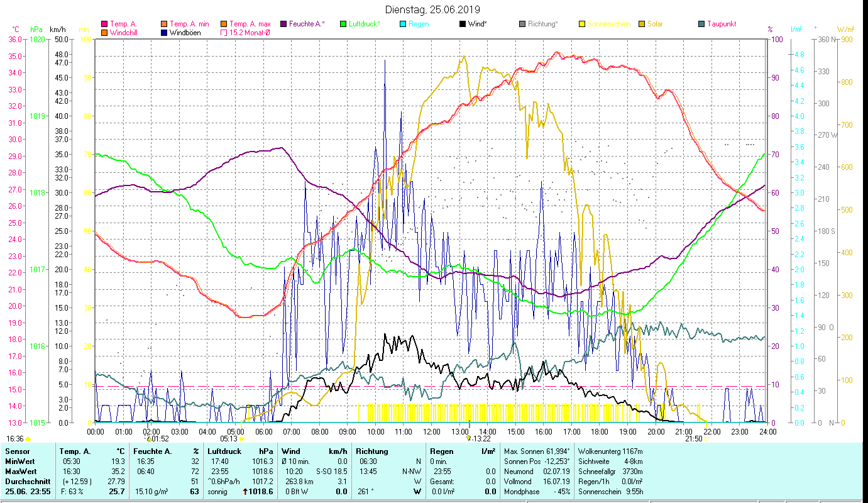The width and height of the screenshot is (868, 503).
Task: Click the MaxWert row label
Action: 21,471
